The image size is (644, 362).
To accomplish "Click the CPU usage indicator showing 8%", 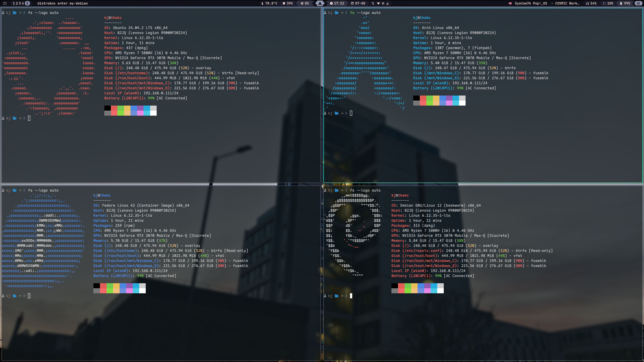I will (305, 3).
